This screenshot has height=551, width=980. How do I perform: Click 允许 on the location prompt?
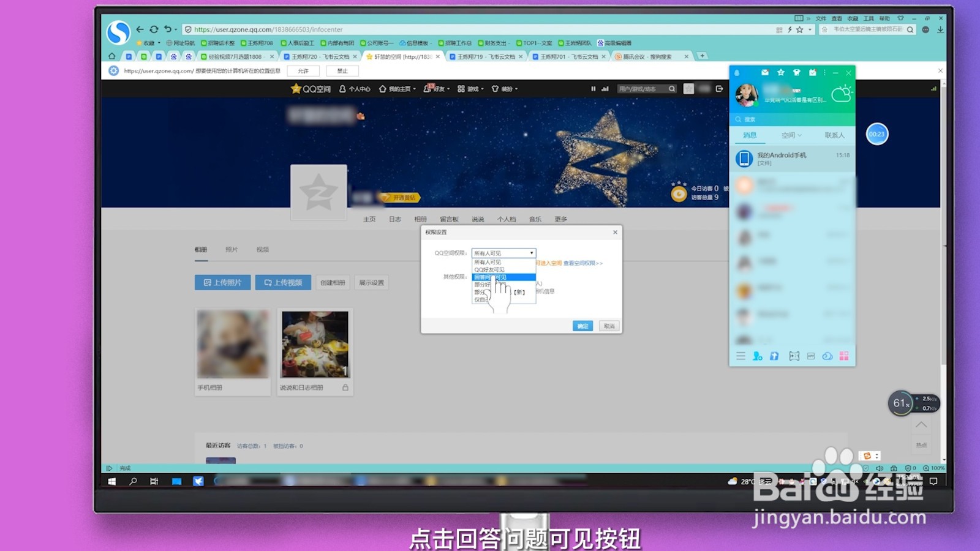pyautogui.click(x=303, y=71)
